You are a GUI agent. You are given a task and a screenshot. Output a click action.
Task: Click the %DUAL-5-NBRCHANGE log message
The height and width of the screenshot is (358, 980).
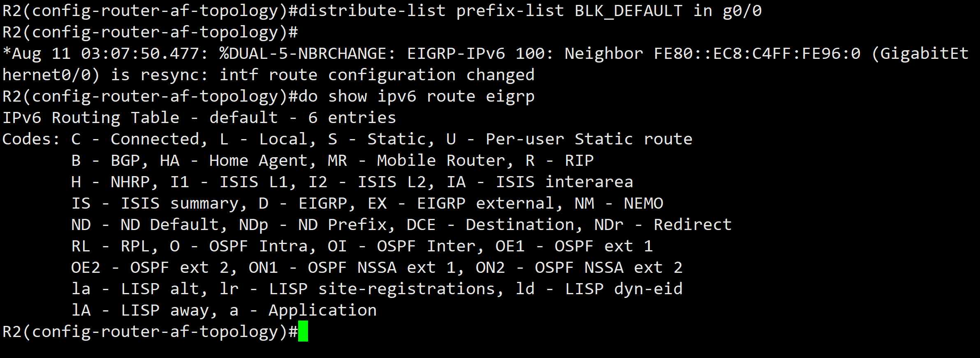click(306, 53)
